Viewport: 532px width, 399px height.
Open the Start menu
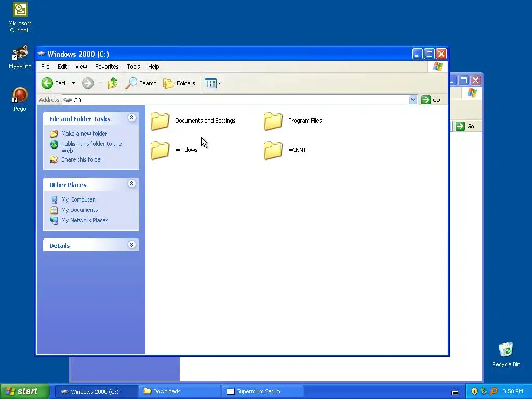24,391
